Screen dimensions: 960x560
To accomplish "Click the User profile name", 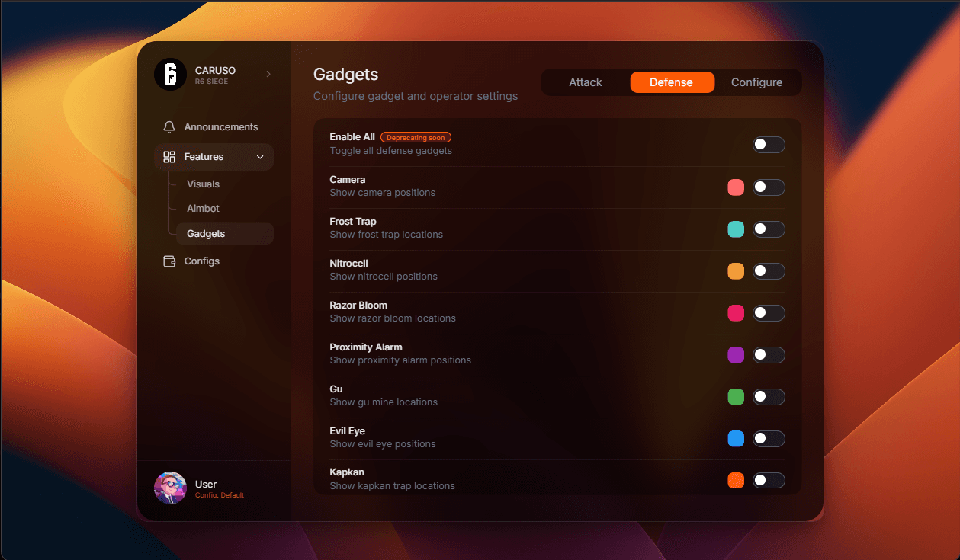I will coord(206,484).
